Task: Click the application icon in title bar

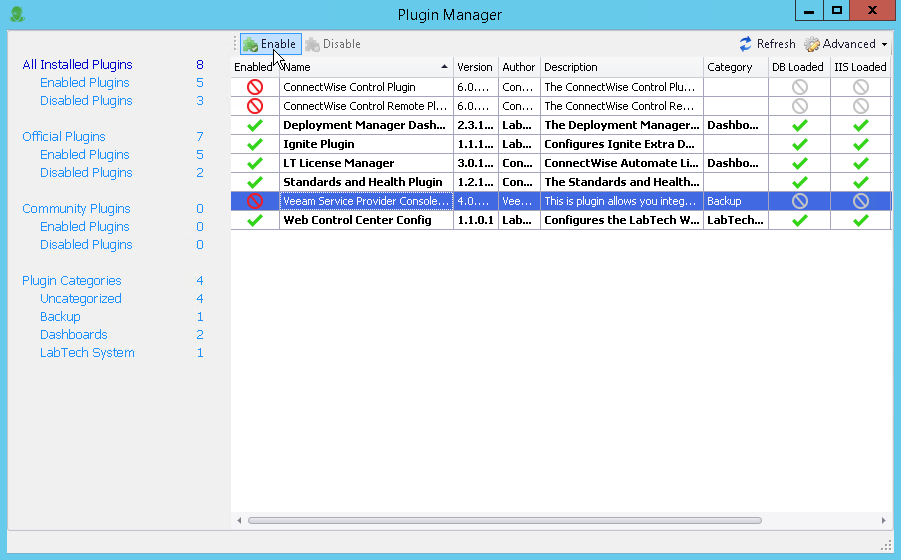Action: [17, 14]
